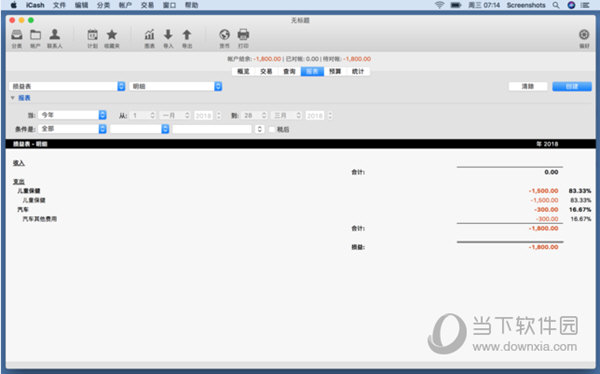
Task: Click the Siri icon in menu bar
Action: (x=571, y=5)
